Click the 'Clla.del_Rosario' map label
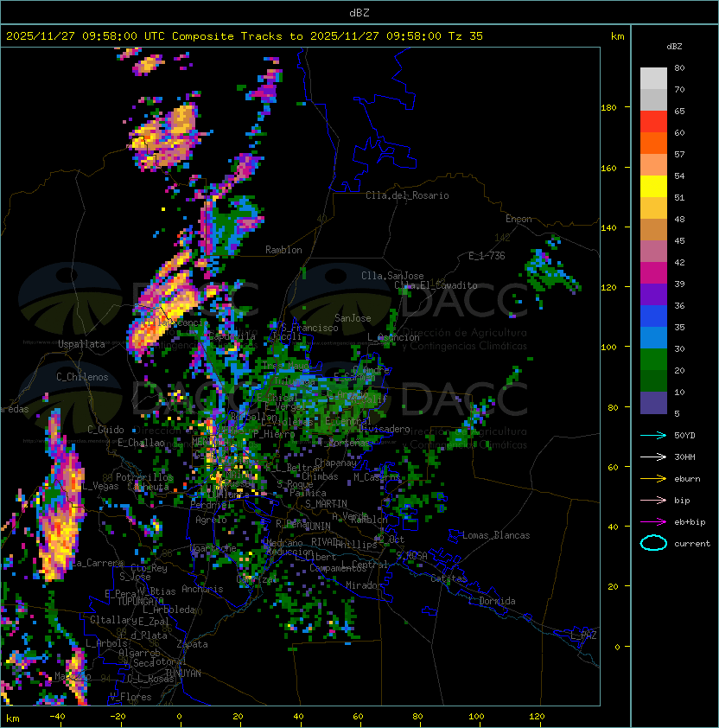This screenshot has height=728, width=719. coord(407,195)
